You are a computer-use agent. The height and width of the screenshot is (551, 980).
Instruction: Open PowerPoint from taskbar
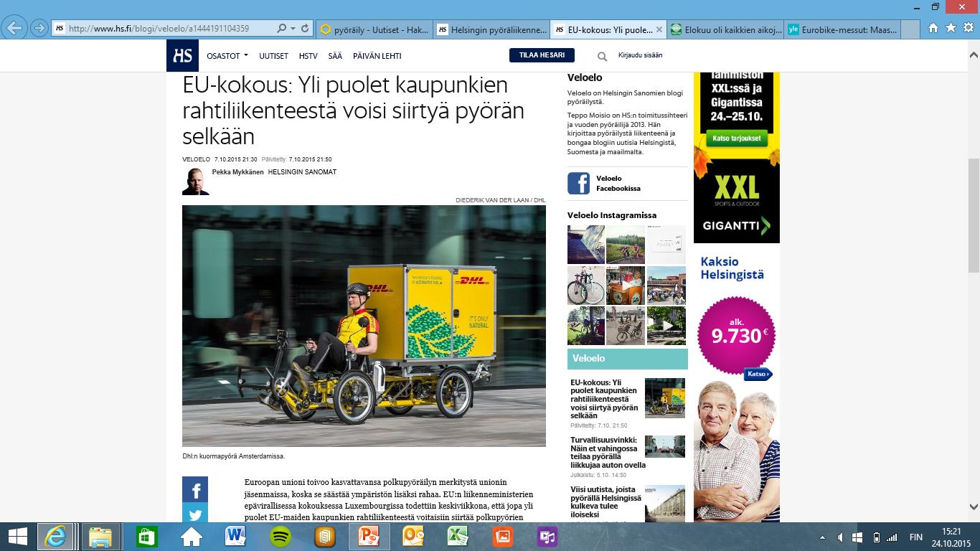369,537
